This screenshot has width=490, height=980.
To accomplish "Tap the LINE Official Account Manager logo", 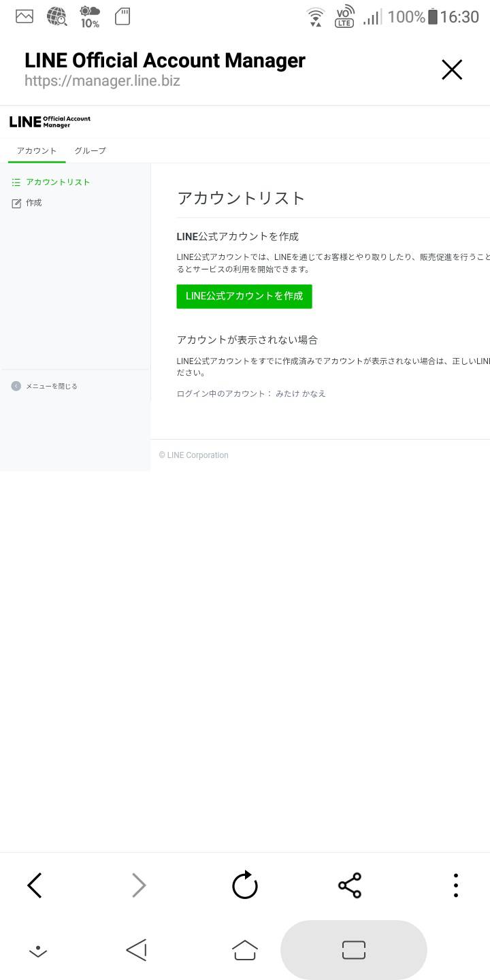I will click(50, 122).
